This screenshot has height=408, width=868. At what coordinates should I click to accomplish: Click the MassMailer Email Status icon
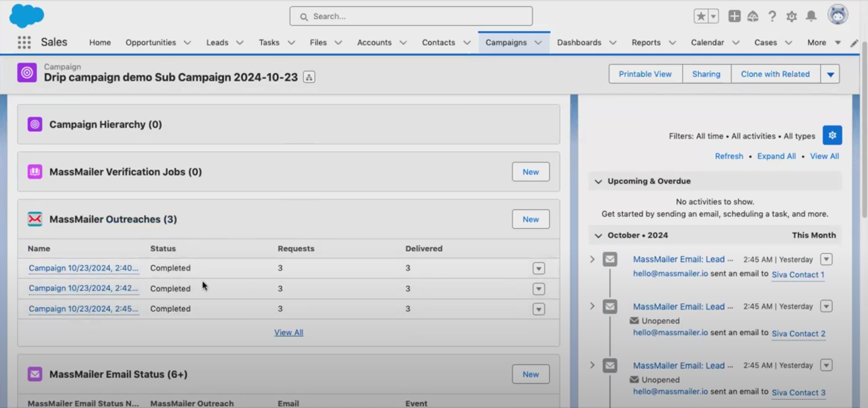pos(35,374)
